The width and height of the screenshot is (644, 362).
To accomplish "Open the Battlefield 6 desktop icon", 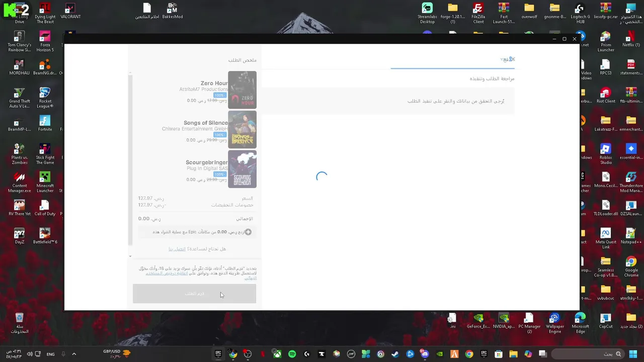I will (45, 236).
